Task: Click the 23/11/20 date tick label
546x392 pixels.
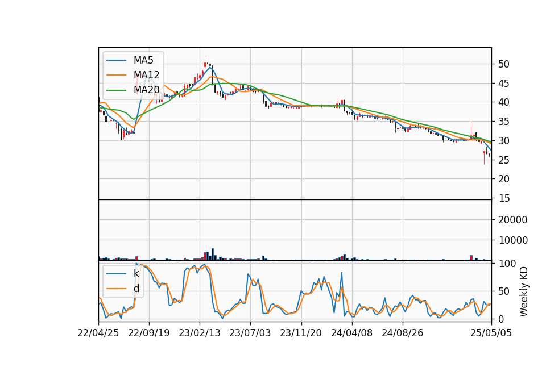Action: tap(301, 333)
